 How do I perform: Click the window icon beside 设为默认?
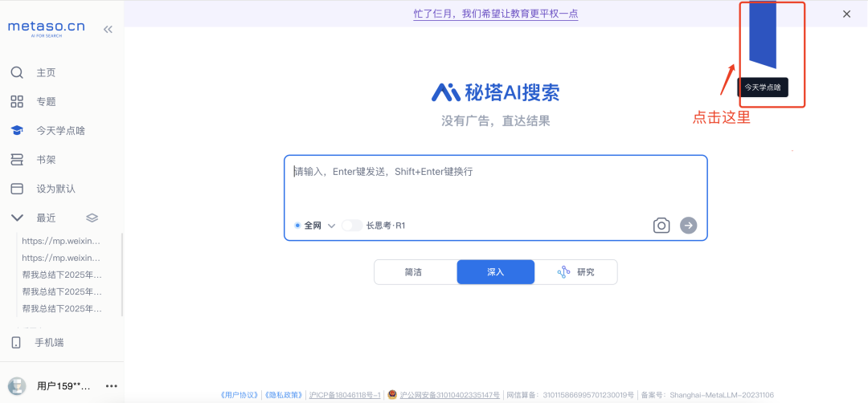coord(17,189)
